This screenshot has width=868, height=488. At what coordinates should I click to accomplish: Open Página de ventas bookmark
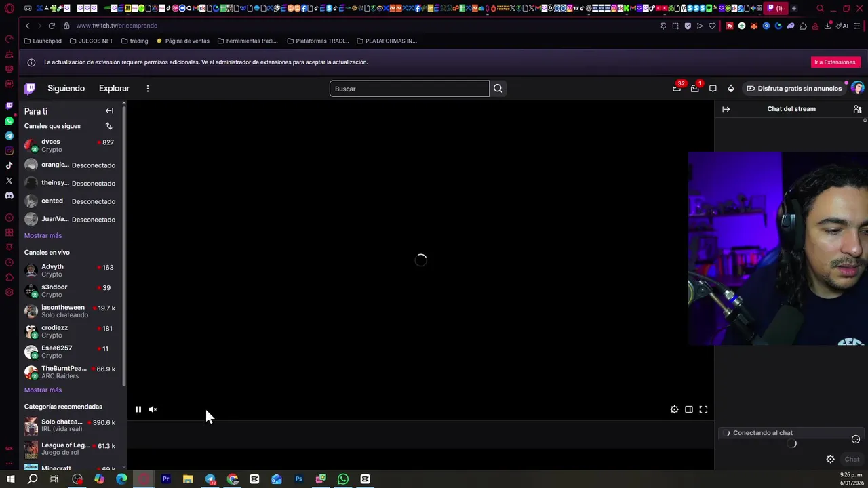[x=183, y=41]
